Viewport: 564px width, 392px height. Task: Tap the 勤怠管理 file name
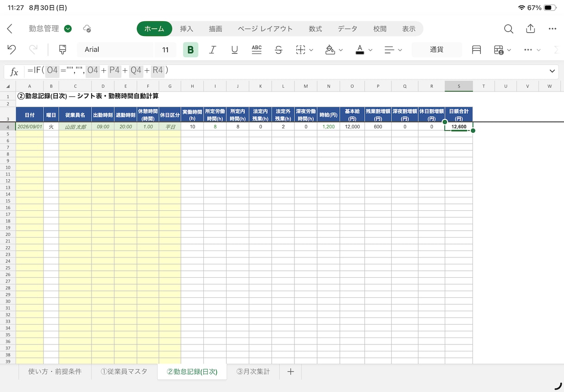click(44, 29)
